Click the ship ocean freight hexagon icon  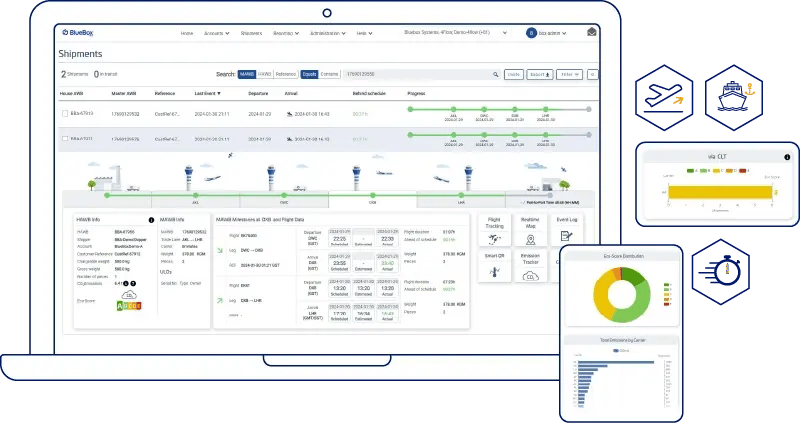click(x=734, y=97)
